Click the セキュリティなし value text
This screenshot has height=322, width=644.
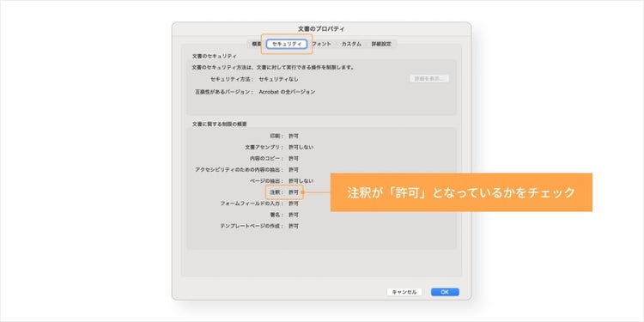coord(279,79)
